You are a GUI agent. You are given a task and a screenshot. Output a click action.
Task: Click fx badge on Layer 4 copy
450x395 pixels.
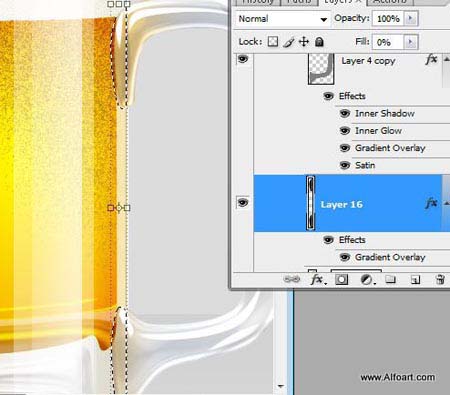point(431,60)
